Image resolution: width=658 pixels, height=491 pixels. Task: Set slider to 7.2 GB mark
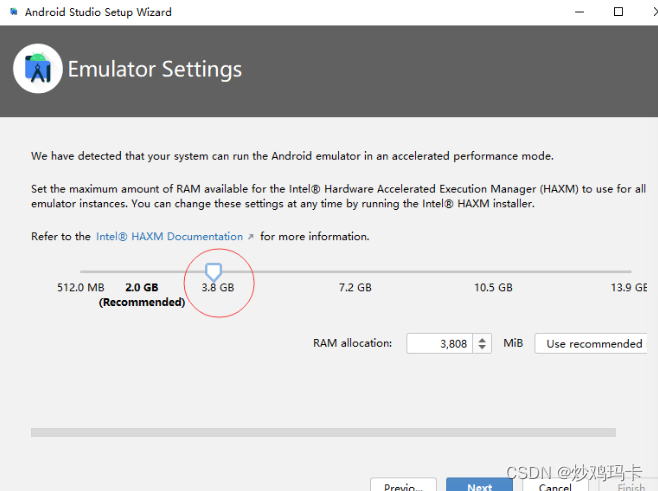(355, 287)
